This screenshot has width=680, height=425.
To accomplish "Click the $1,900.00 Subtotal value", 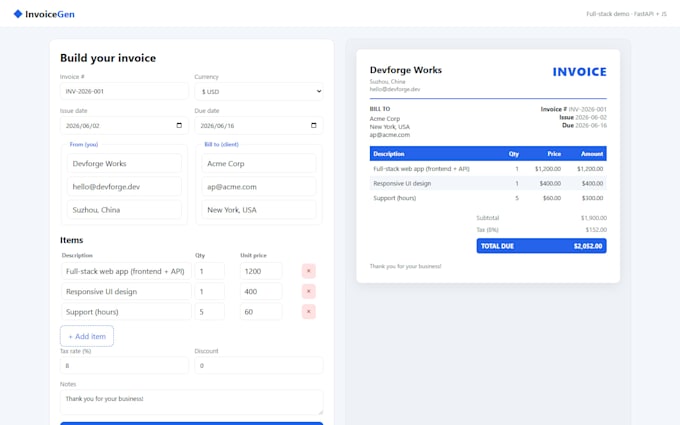I will (594, 218).
